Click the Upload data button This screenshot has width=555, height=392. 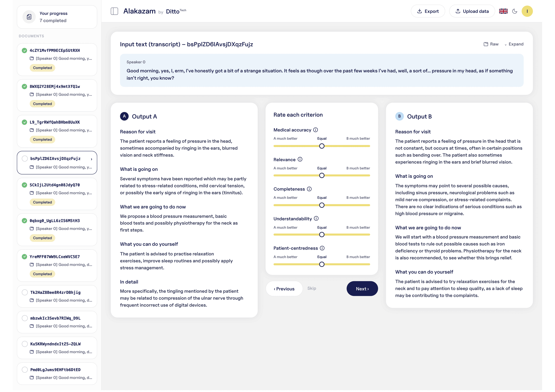tap(472, 11)
